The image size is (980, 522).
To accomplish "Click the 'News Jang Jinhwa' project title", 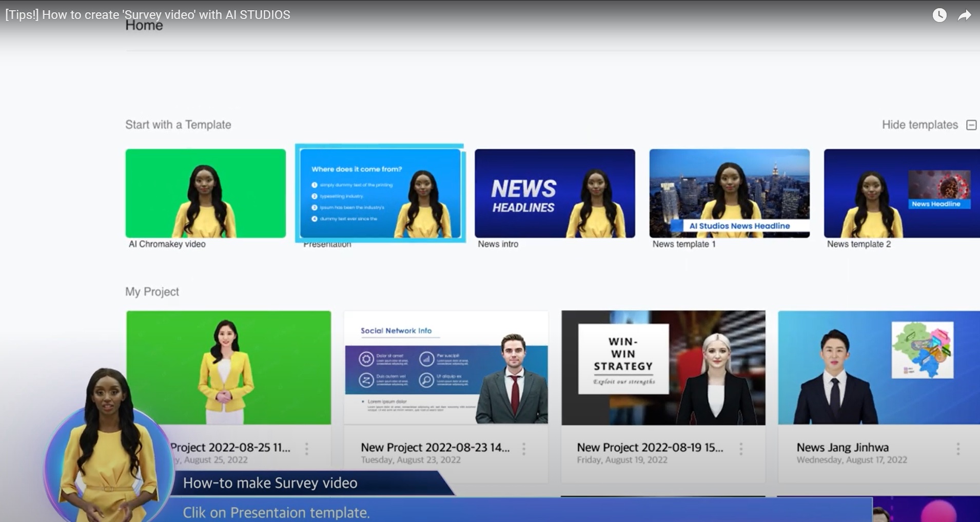I will (x=842, y=447).
